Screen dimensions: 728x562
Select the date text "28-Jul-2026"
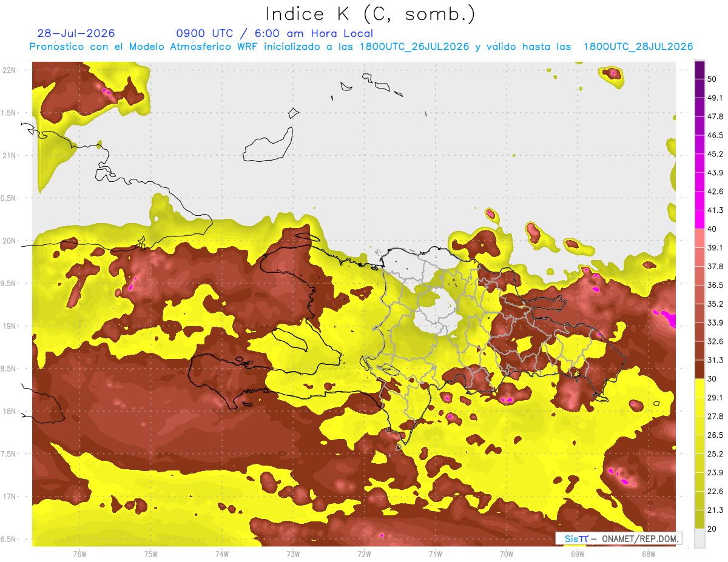(x=76, y=33)
